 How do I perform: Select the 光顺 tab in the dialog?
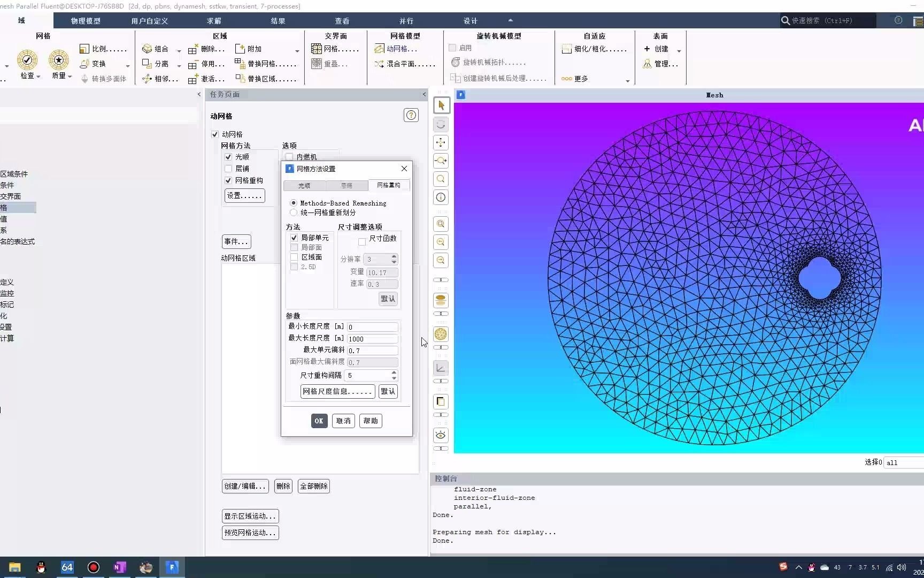304,185
